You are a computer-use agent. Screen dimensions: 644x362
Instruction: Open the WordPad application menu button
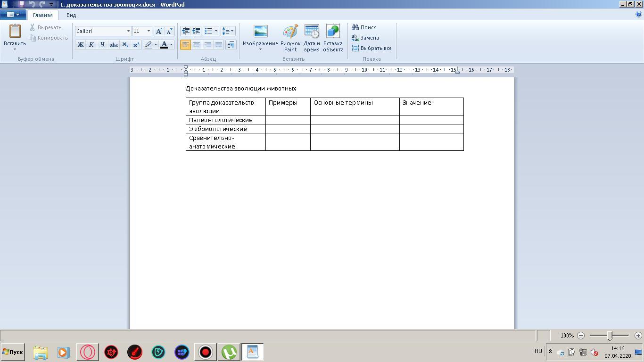[x=13, y=15]
